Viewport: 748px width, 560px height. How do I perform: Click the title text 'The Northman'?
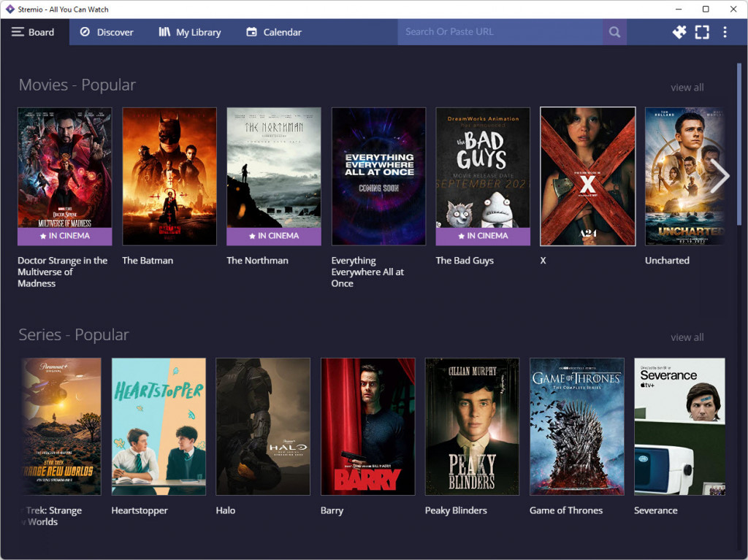(x=257, y=261)
